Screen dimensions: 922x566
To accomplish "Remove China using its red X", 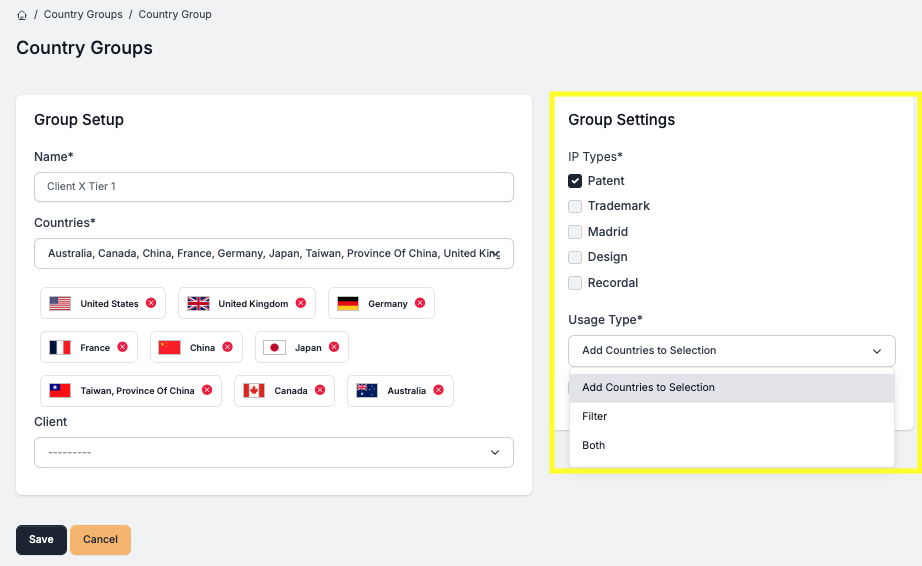I will (227, 347).
